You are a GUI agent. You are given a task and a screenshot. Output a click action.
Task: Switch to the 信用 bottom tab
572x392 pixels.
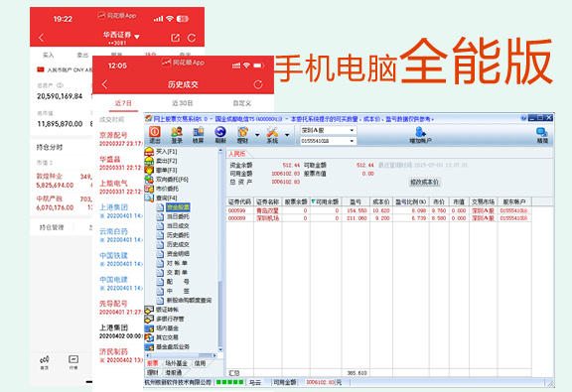point(200,363)
